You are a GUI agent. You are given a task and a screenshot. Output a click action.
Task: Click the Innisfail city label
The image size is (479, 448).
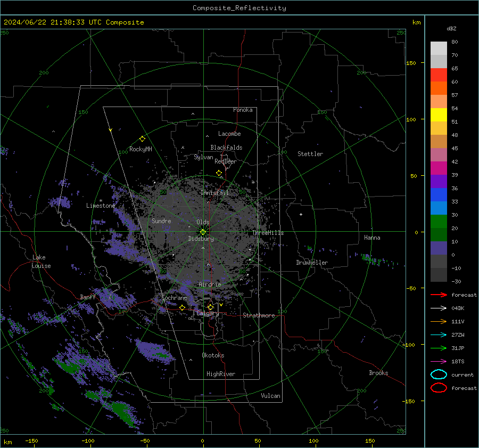coord(214,193)
